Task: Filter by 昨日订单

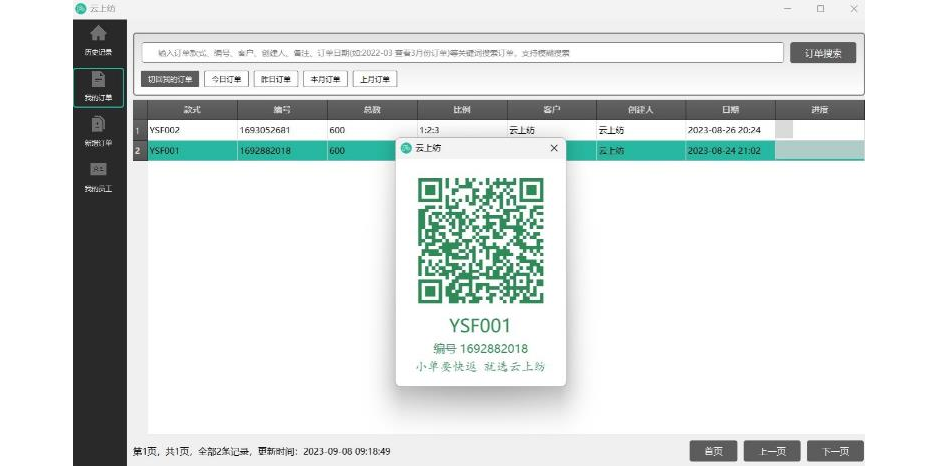Action: coord(275,79)
